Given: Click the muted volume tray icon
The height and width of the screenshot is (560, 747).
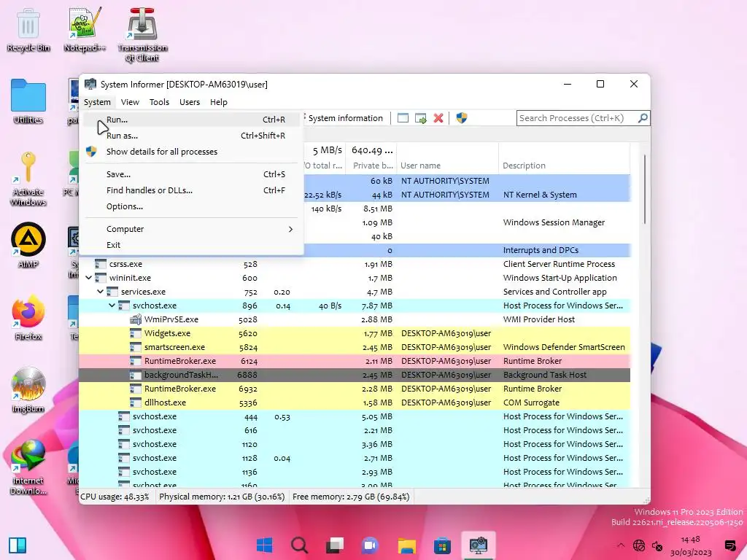Looking at the screenshot, I should pos(657,545).
